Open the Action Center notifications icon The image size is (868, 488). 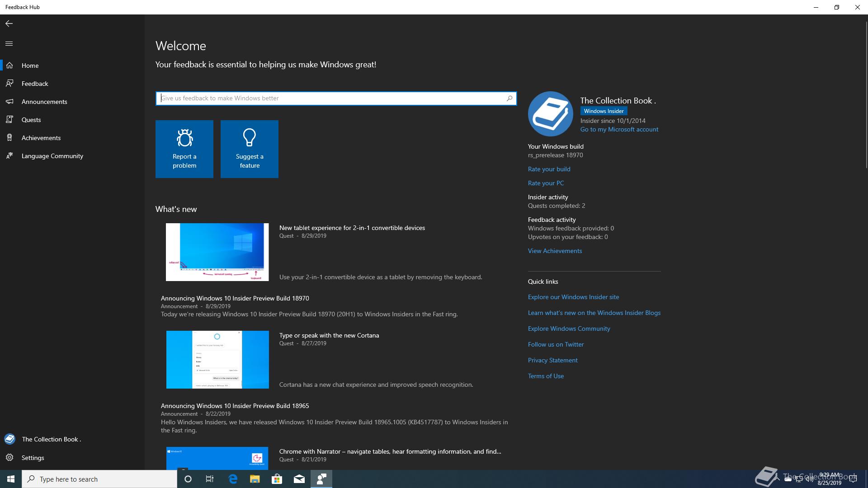[853, 479]
